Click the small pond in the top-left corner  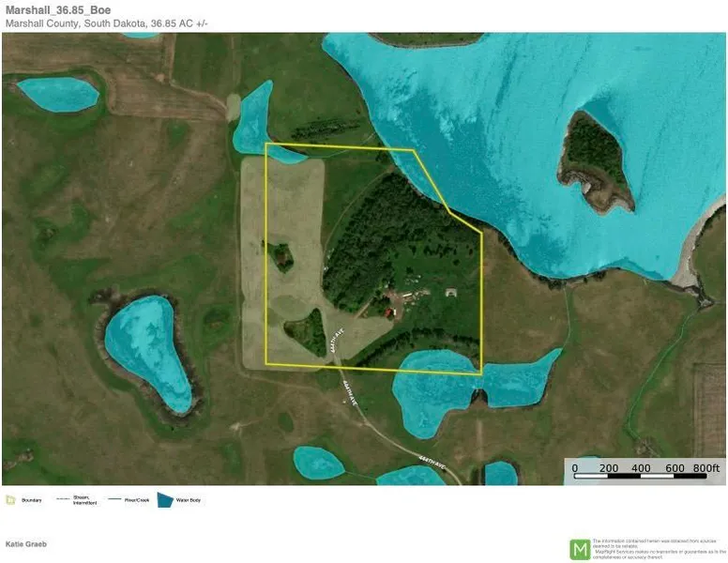(x=58, y=92)
